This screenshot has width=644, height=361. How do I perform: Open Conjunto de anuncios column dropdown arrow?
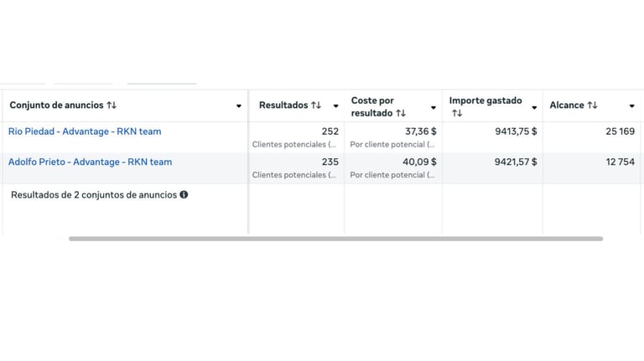(239, 106)
